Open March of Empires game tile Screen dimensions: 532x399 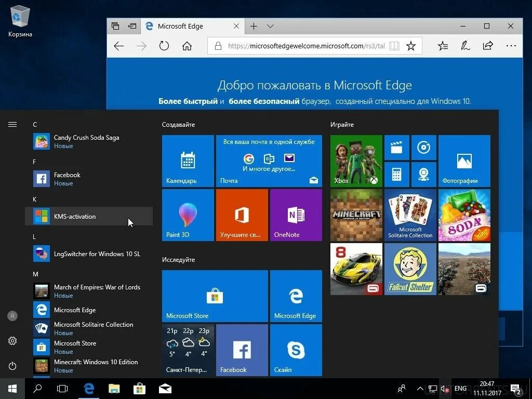pos(464,269)
